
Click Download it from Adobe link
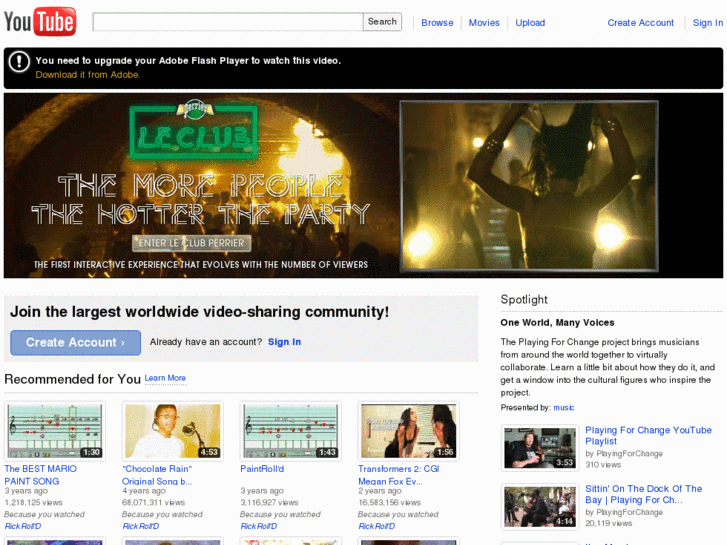[x=88, y=75]
